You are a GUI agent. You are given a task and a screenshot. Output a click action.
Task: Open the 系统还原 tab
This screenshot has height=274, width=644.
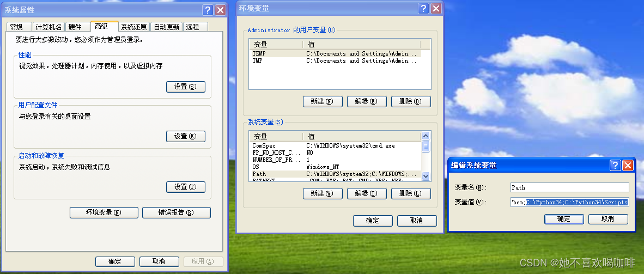[x=133, y=27]
